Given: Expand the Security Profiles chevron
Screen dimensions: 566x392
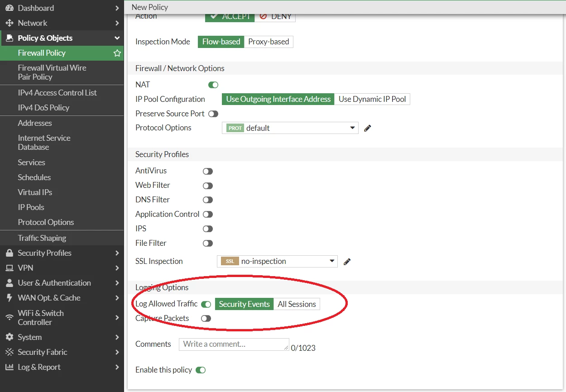Looking at the screenshot, I should point(117,253).
